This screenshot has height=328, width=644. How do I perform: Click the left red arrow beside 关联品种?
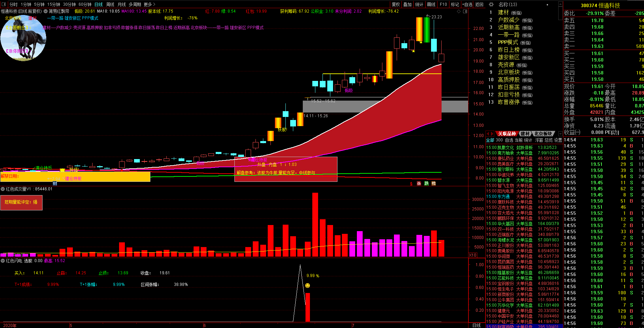point(488,134)
